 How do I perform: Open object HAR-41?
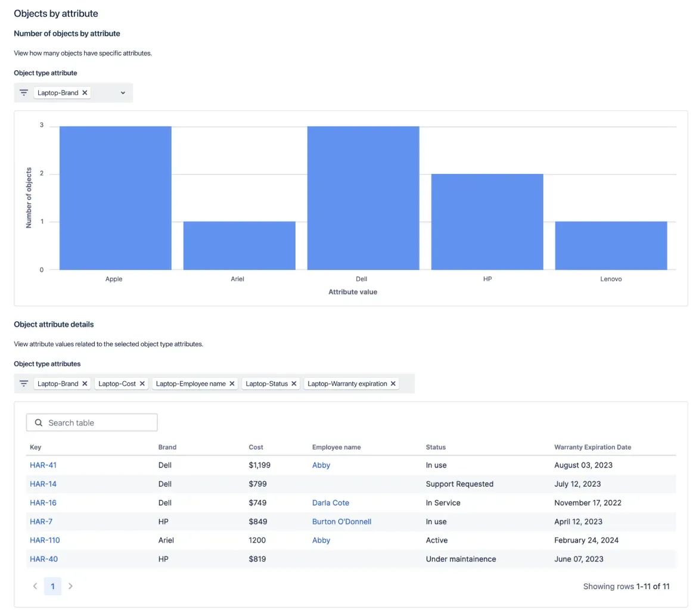43,465
